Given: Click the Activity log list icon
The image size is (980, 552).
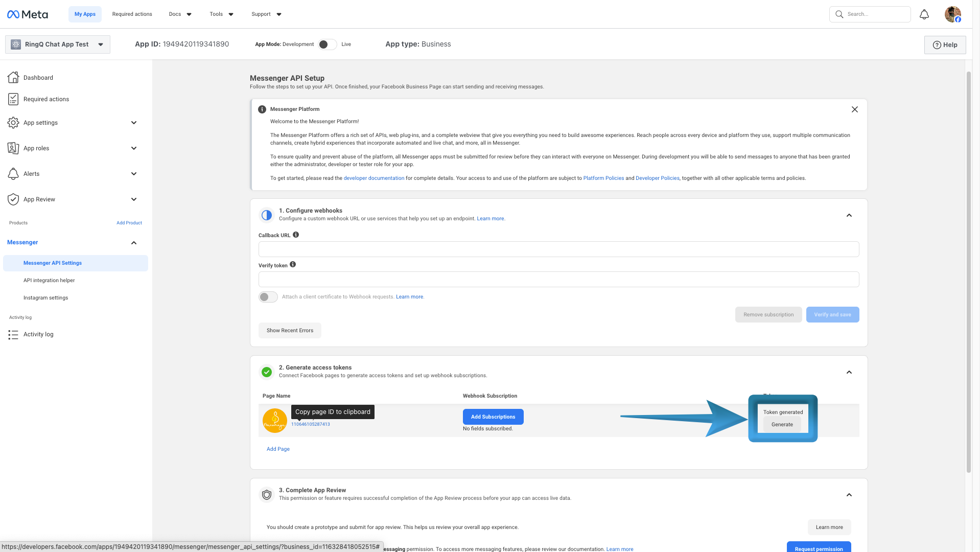Looking at the screenshot, I should pos(13,334).
